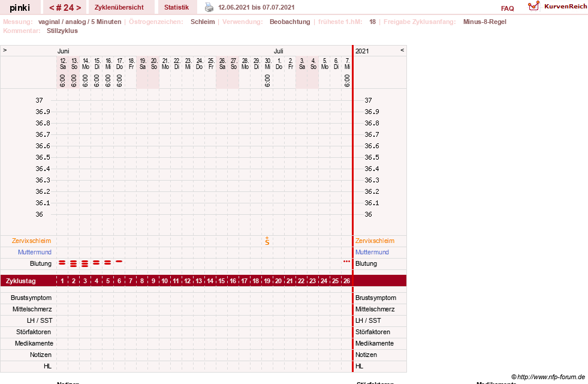Click the date range 12.06.2021 bis 07.07.2021
The image size is (588, 384).
[257, 7]
